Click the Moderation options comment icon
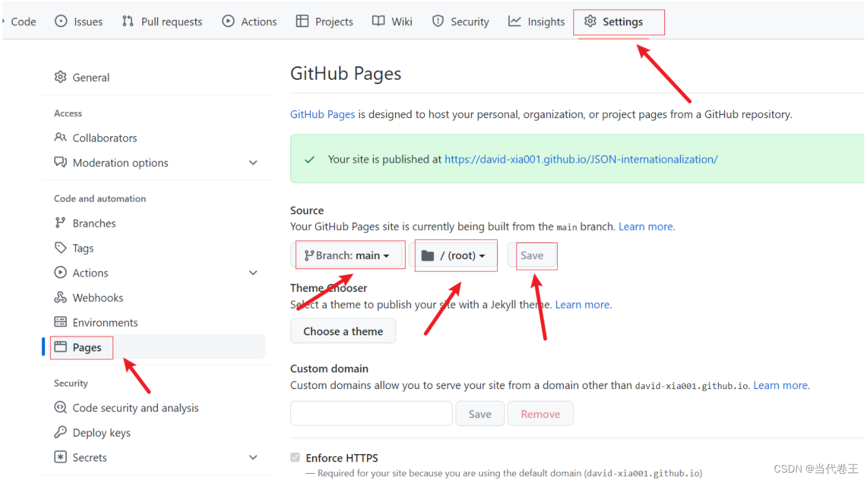 pyautogui.click(x=60, y=163)
